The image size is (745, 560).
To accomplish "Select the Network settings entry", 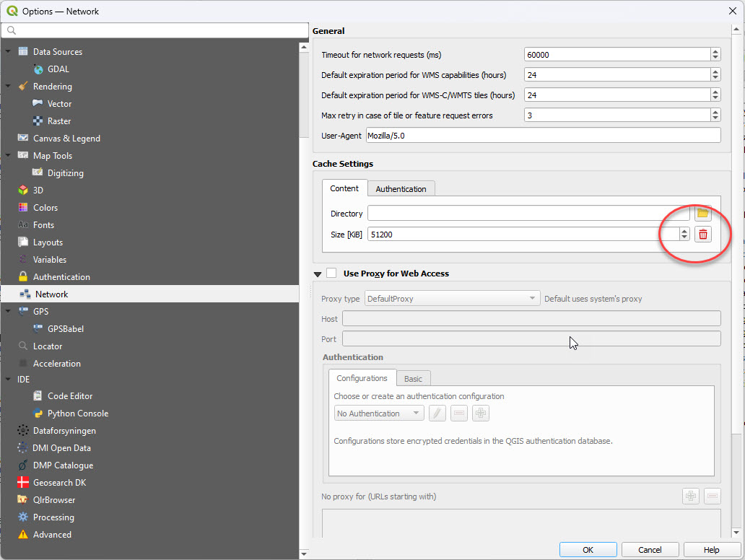I will tap(149, 294).
